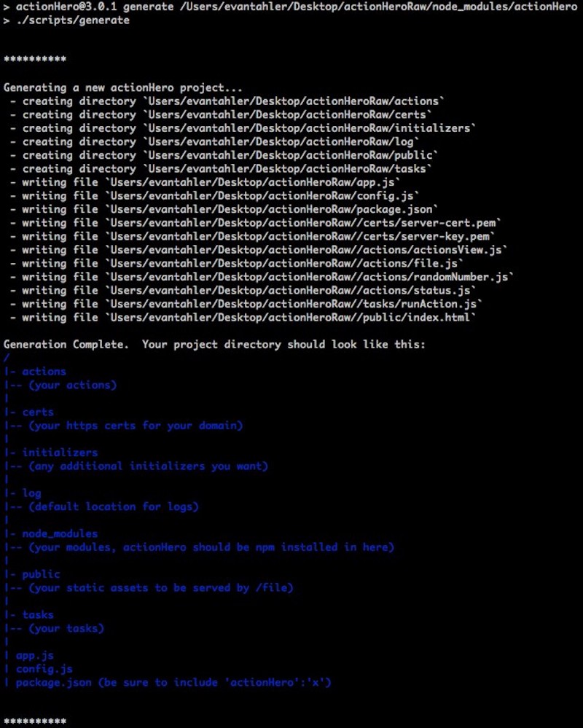Click the 'creating directory' line ending actionHeroRaw/public
The height and width of the screenshot is (728, 583).
tap(224, 155)
